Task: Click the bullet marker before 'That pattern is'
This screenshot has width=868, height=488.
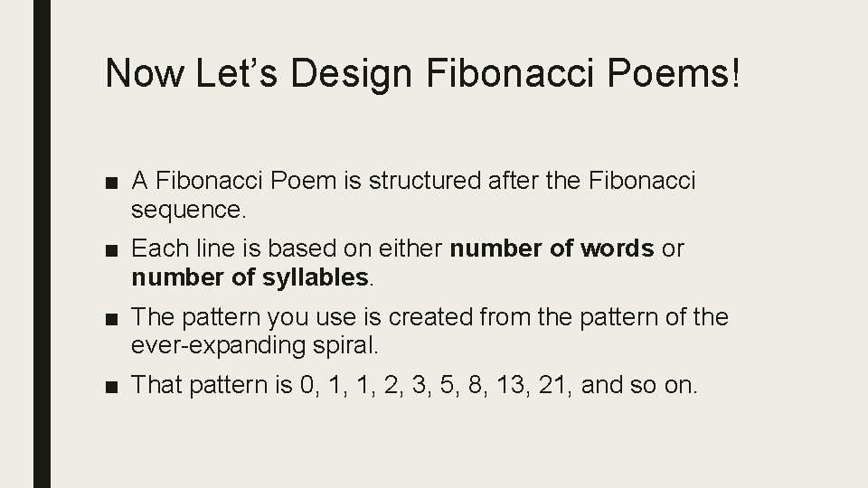Action: [111, 387]
